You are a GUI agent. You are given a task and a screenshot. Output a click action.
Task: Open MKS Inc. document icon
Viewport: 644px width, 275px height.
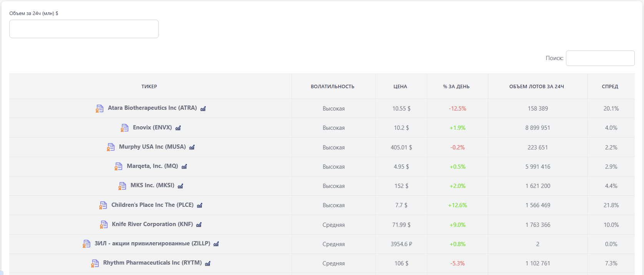[x=122, y=186]
